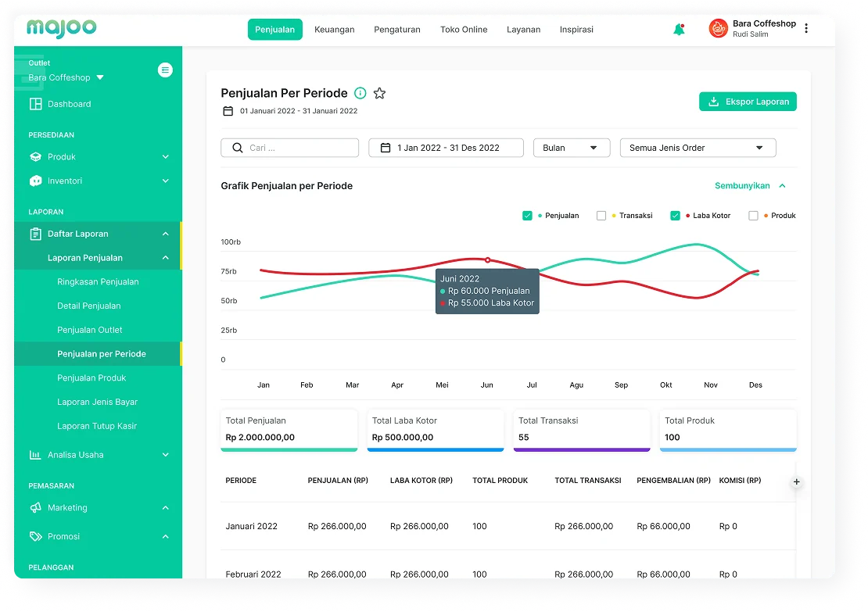This screenshot has height=612, width=868.
Task: Enable the Transaksi chart checkbox
Action: point(601,216)
